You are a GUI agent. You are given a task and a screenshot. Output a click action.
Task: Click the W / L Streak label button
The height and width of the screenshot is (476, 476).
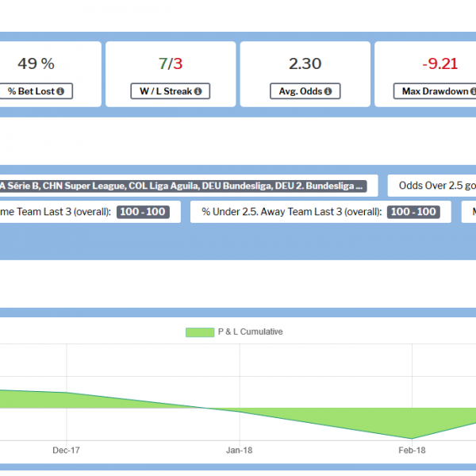click(171, 91)
